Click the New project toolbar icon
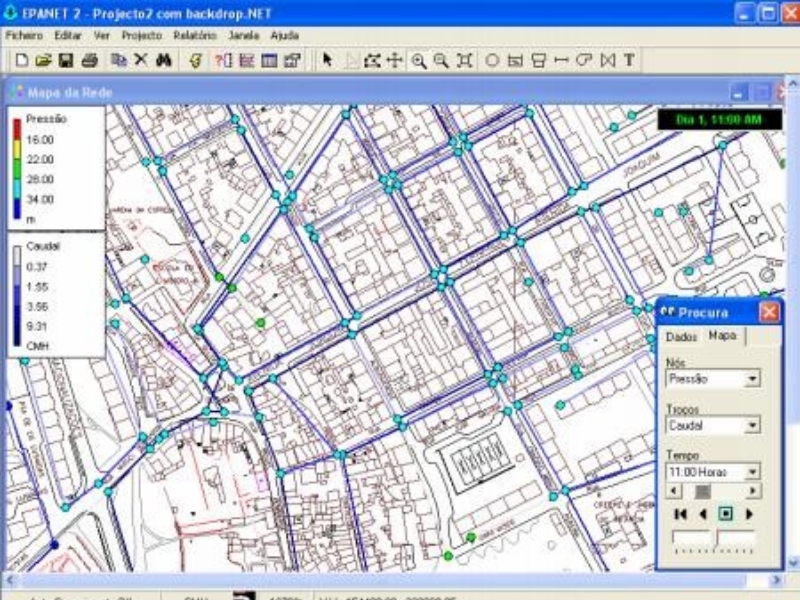 click(x=21, y=60)
